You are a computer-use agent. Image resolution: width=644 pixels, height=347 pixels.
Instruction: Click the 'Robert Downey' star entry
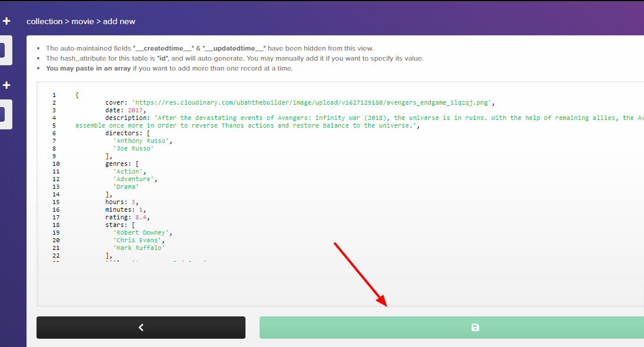click(x=143, y=232)
